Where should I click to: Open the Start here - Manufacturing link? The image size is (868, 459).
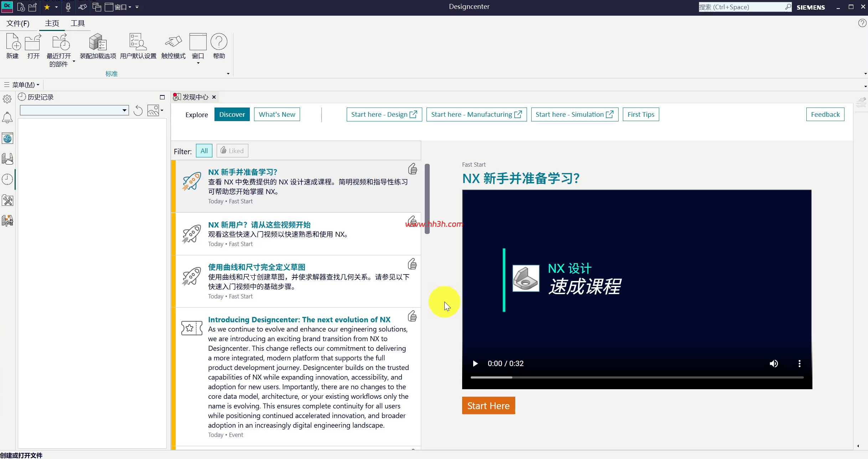coord(476,114)
